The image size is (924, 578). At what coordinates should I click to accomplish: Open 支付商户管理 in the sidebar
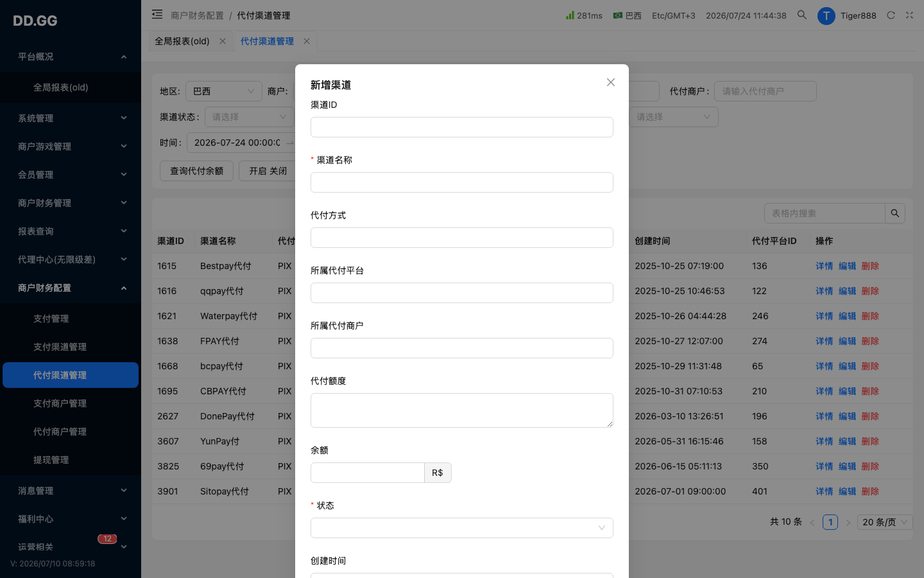pyautogui.click(x=71, y=403)
